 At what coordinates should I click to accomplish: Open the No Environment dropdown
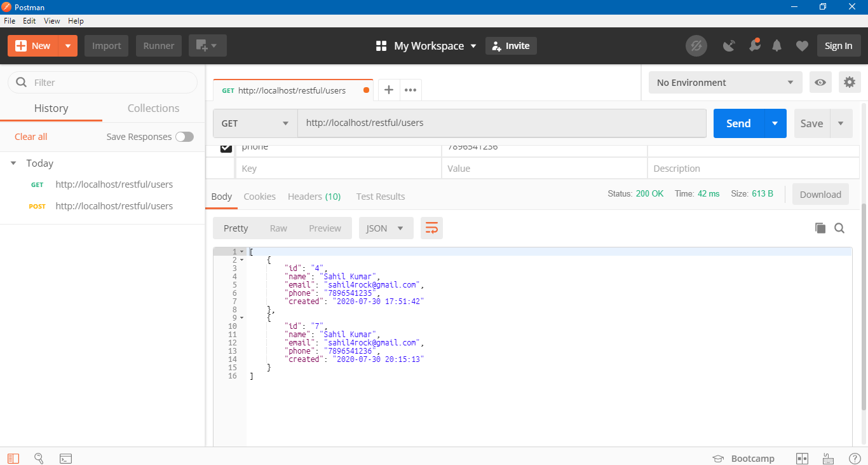724,82
